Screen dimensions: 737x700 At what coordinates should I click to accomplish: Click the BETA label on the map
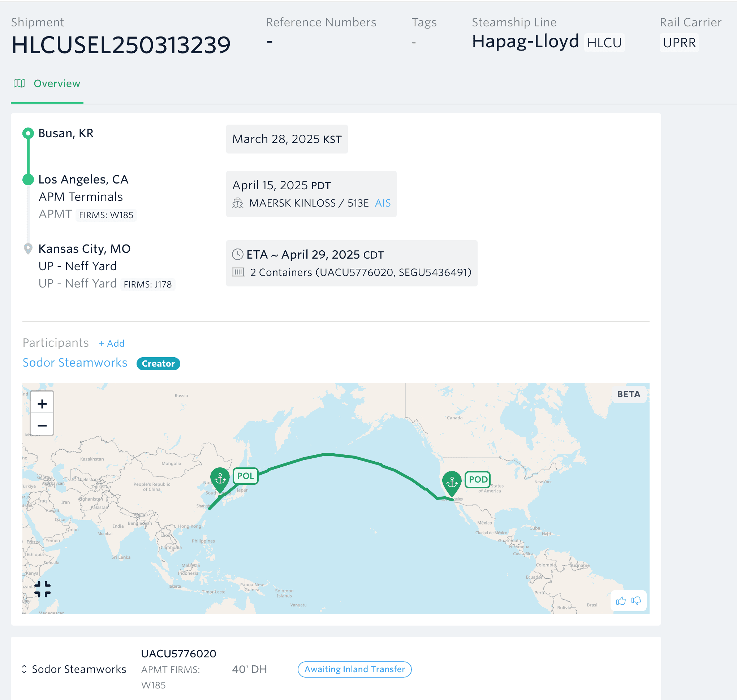[629, 394]
